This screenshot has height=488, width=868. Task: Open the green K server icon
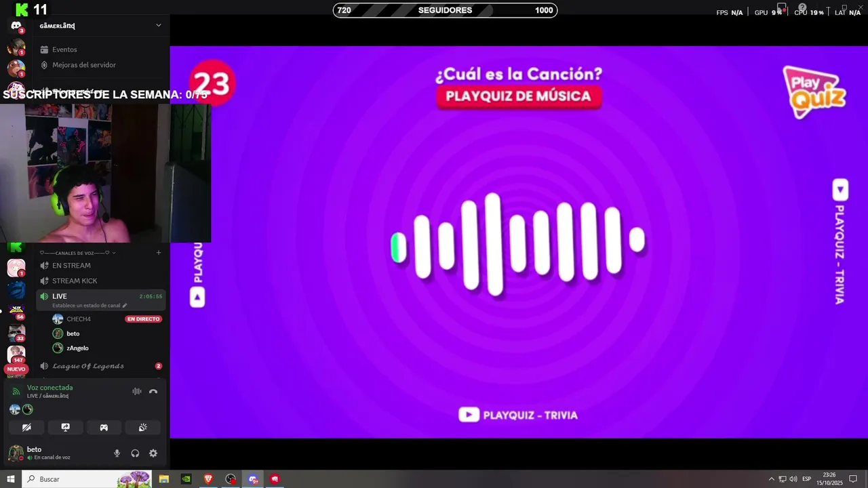point(16,247)
